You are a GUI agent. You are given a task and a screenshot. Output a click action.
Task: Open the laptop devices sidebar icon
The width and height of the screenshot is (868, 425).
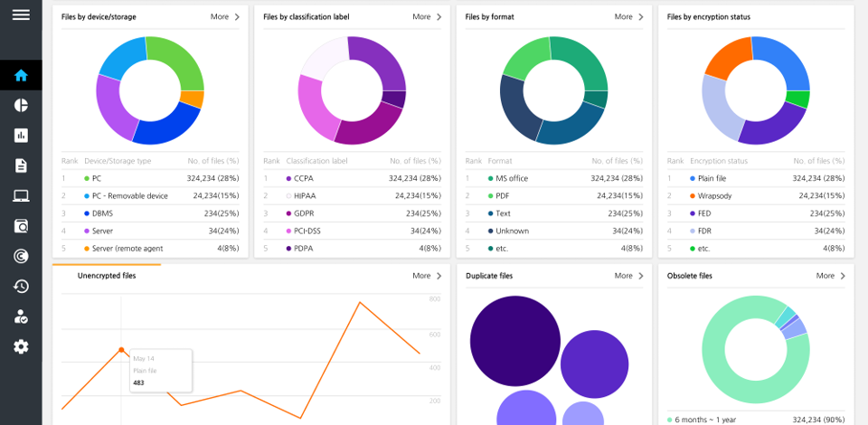click(21, 195)
